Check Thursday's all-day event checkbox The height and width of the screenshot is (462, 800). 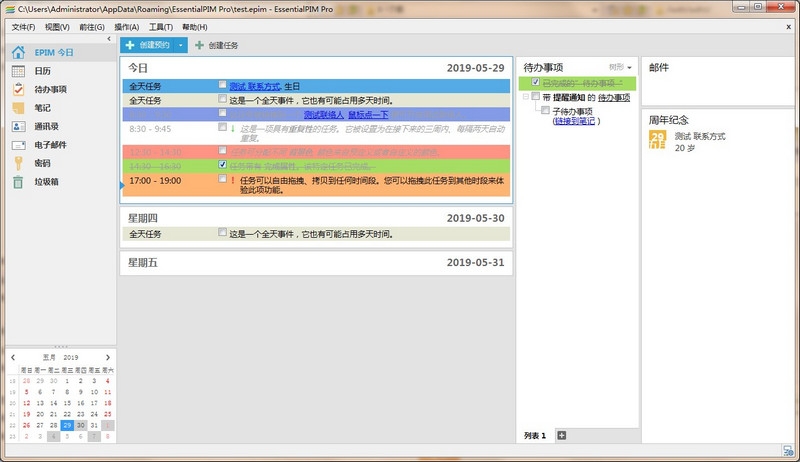(222, 232)
